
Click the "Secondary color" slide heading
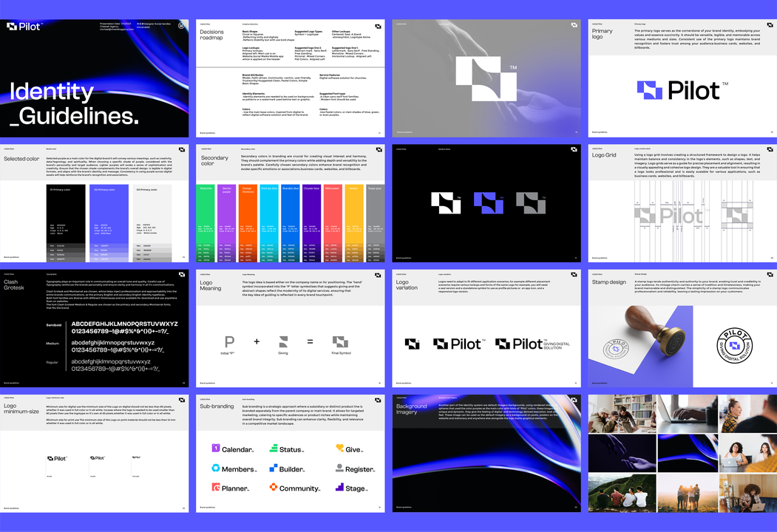(214, 160)
